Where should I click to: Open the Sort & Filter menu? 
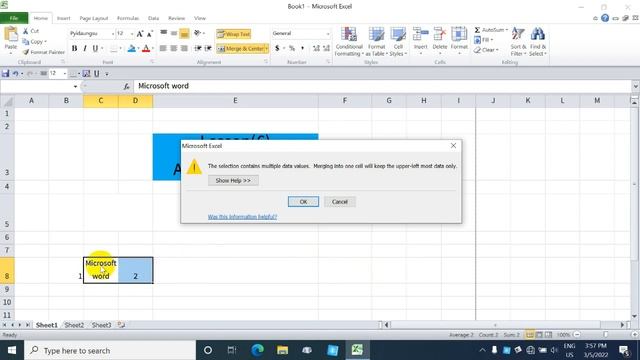tap(518, 42)
